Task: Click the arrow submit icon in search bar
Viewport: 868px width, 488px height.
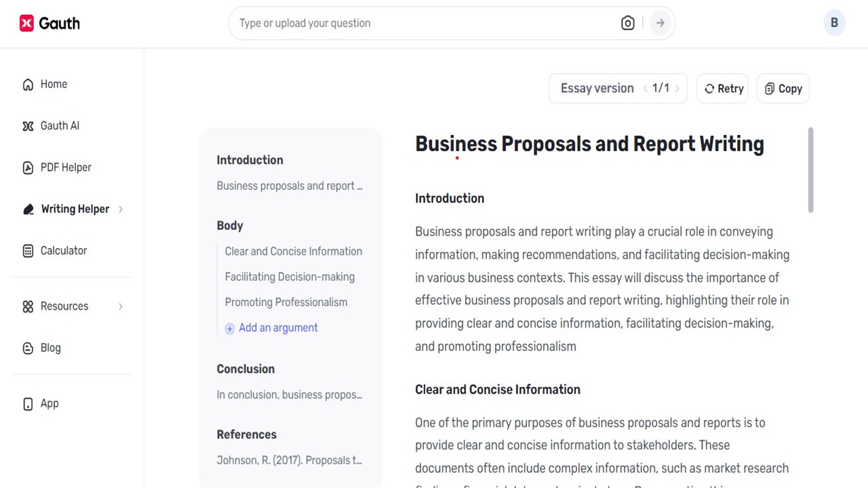Action: [659, 22]
